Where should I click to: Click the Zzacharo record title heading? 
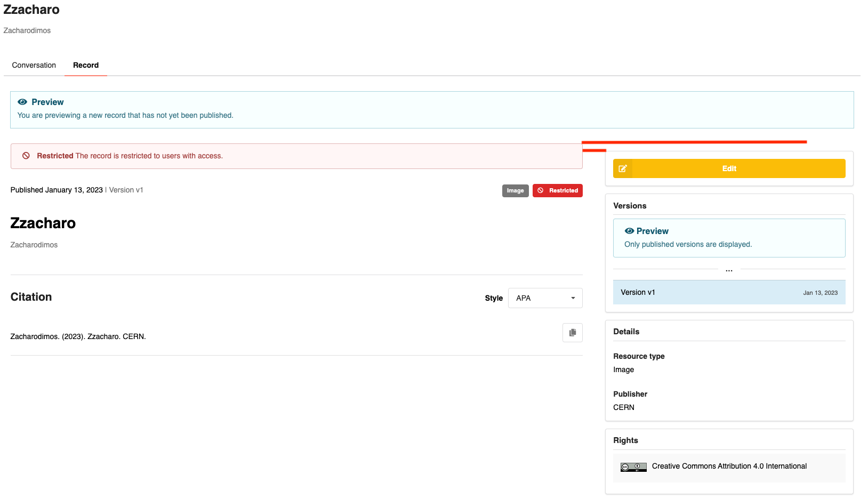43,223
